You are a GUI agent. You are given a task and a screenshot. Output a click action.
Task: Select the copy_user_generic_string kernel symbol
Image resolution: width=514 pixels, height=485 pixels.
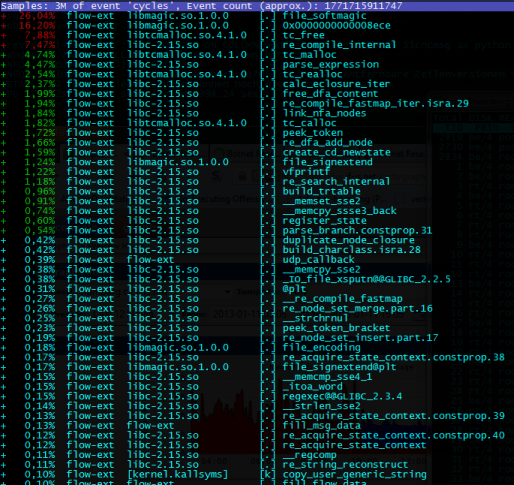point(354,474)
